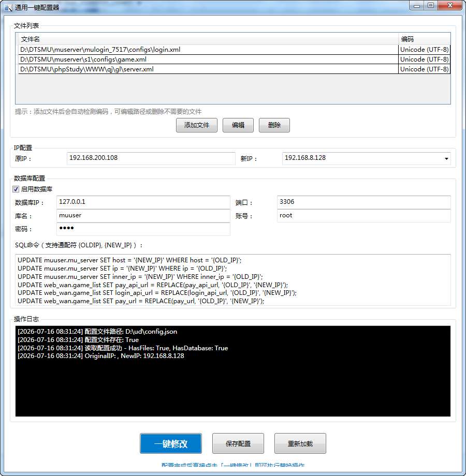Focus the 端口 field showing 3306

363,202
